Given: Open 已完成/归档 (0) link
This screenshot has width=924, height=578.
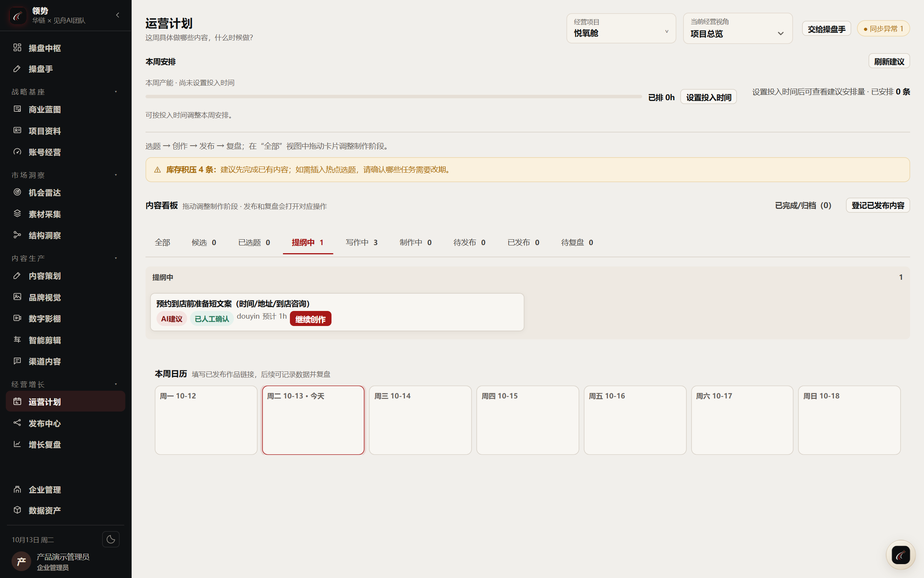Looking at the screenshot, I should [x=803, y=205].
